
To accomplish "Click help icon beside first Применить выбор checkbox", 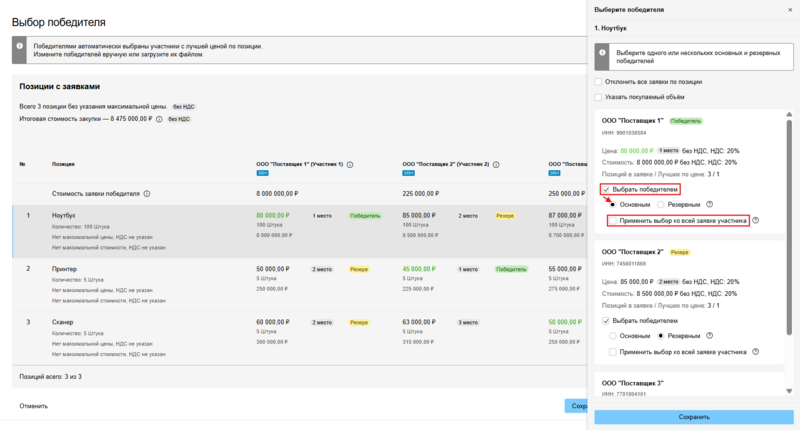I will coord(755,220).
